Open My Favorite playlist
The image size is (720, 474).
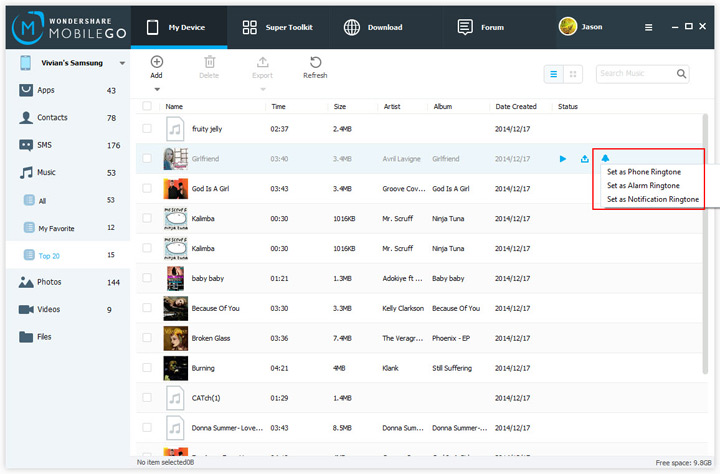tap(68, 228)
